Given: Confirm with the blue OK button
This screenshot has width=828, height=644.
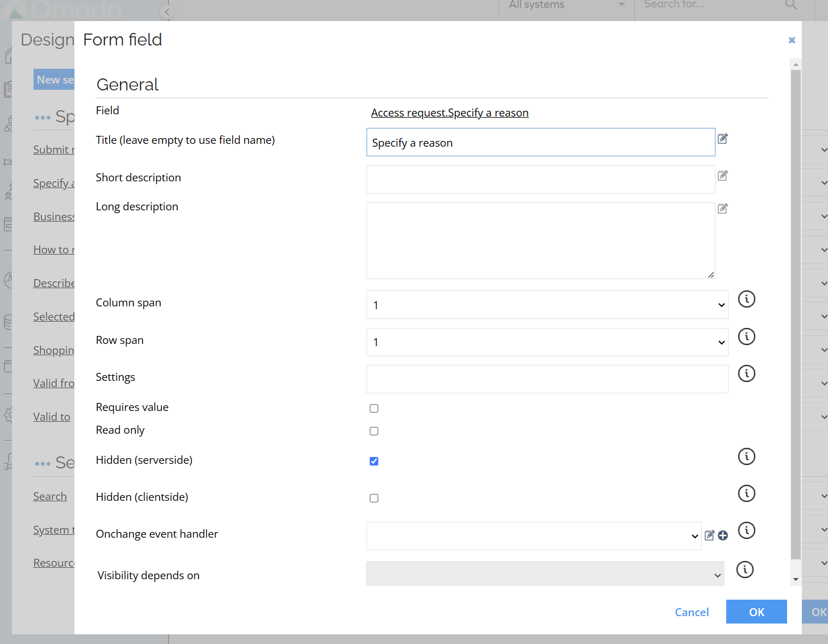Looking at the screenshot, I should point(756,612).
